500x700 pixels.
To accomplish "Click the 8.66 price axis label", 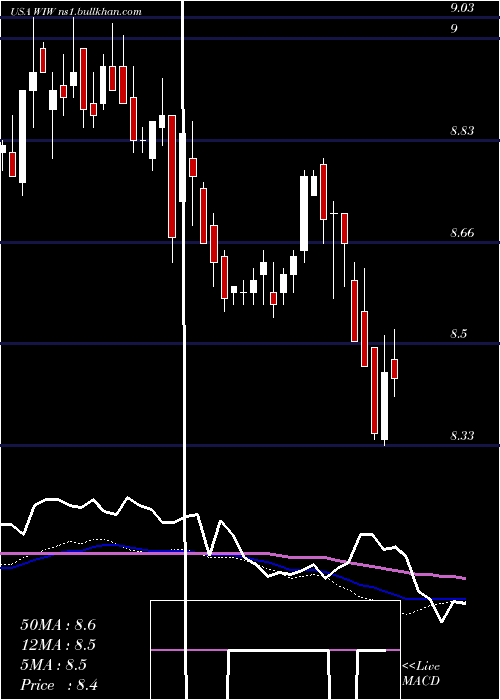I will point(462,233).
